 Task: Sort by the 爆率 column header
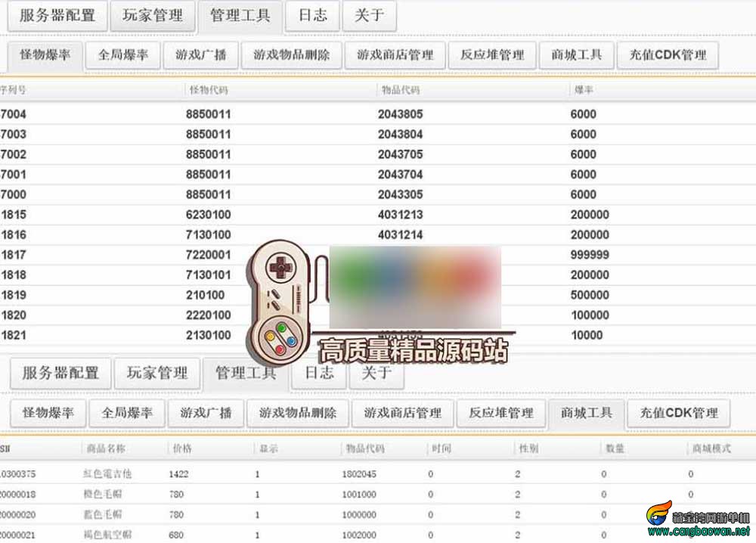583,90
